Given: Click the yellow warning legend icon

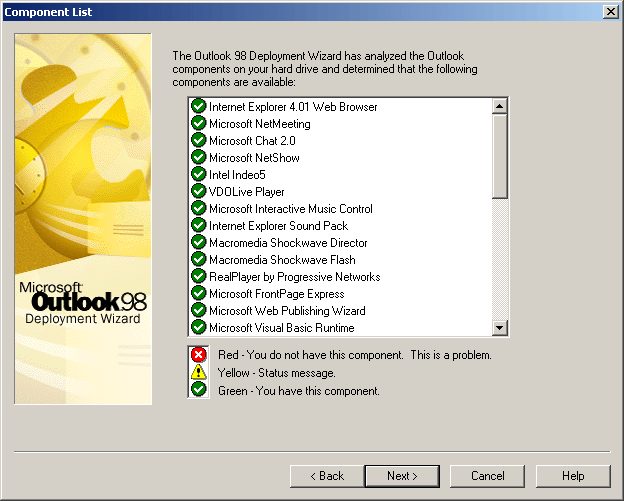Looking at the screenshot, I should click(x=199, y=372).
